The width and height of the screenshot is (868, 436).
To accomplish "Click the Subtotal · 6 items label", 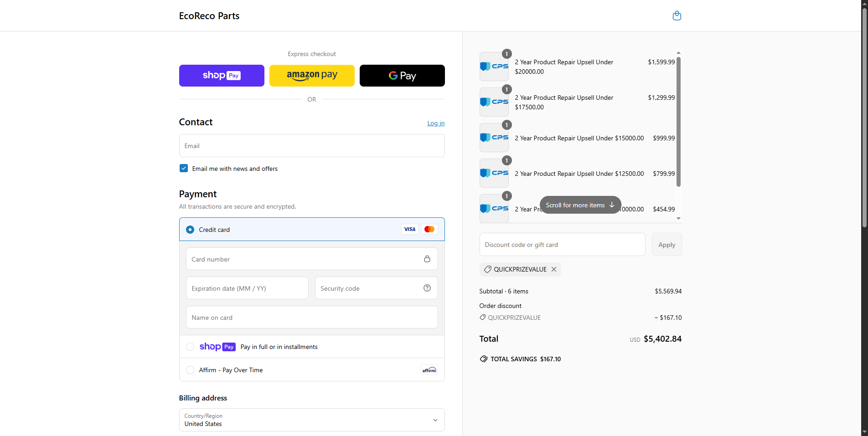I will [504, 291].
